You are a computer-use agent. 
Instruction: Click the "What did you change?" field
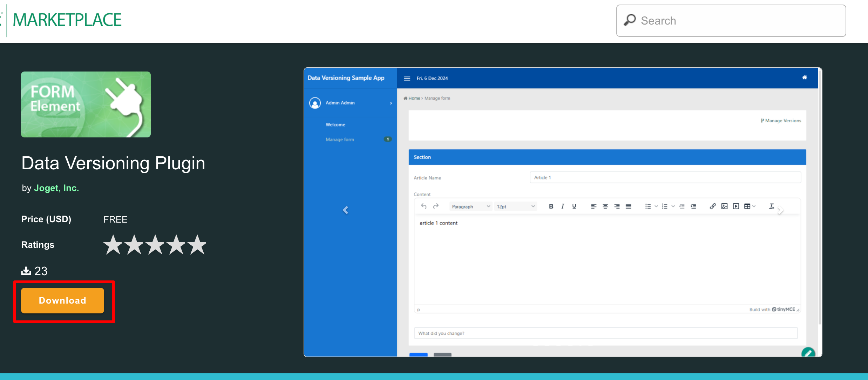[x=606, y=333]
